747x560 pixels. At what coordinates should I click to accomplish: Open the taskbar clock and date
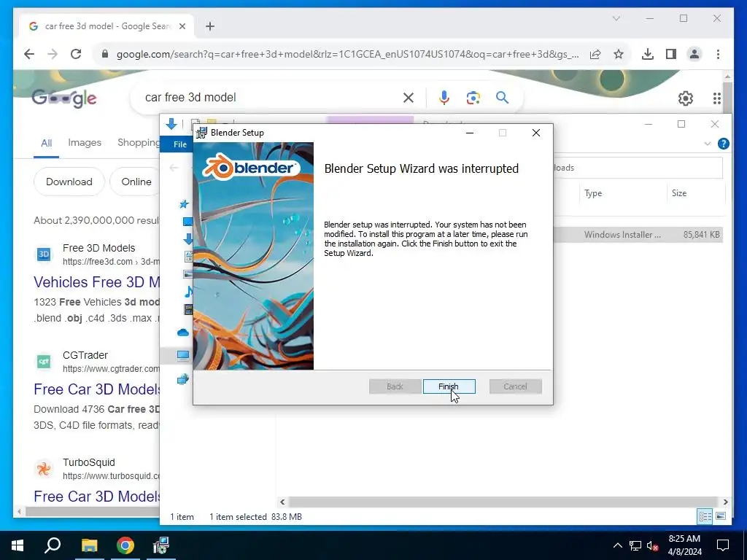point(684,545)
